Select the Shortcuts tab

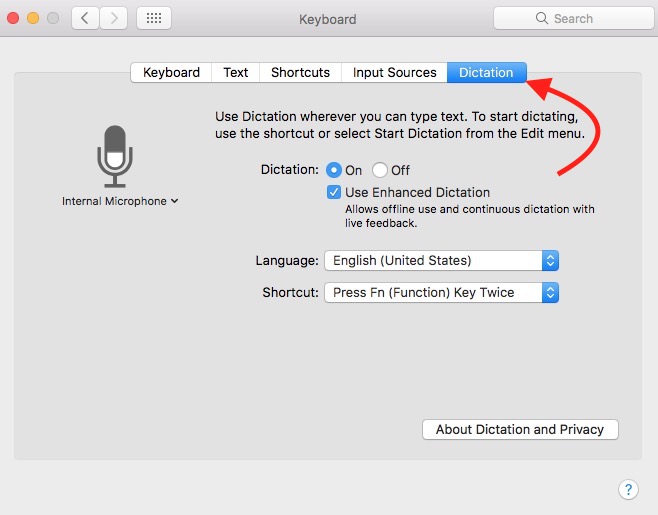[300, 72]
